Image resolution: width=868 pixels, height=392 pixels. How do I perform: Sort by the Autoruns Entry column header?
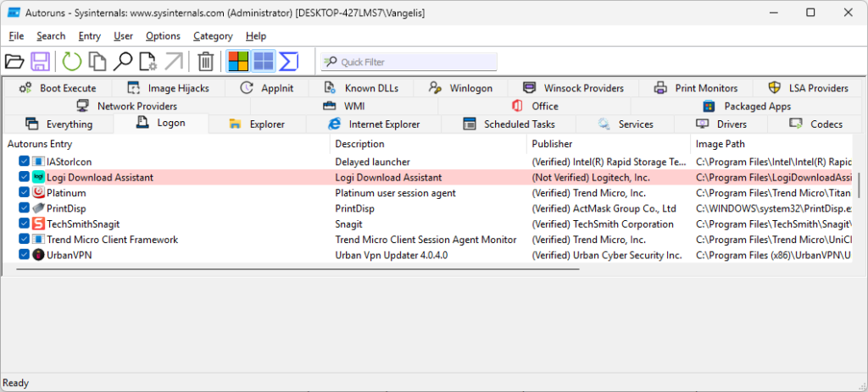[x=166, y=144]
